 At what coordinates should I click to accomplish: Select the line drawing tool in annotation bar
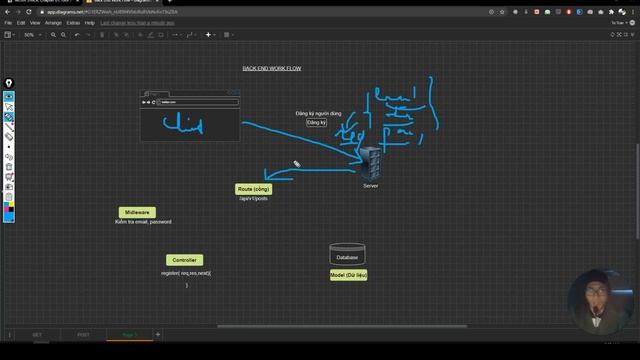click(9, 127)
